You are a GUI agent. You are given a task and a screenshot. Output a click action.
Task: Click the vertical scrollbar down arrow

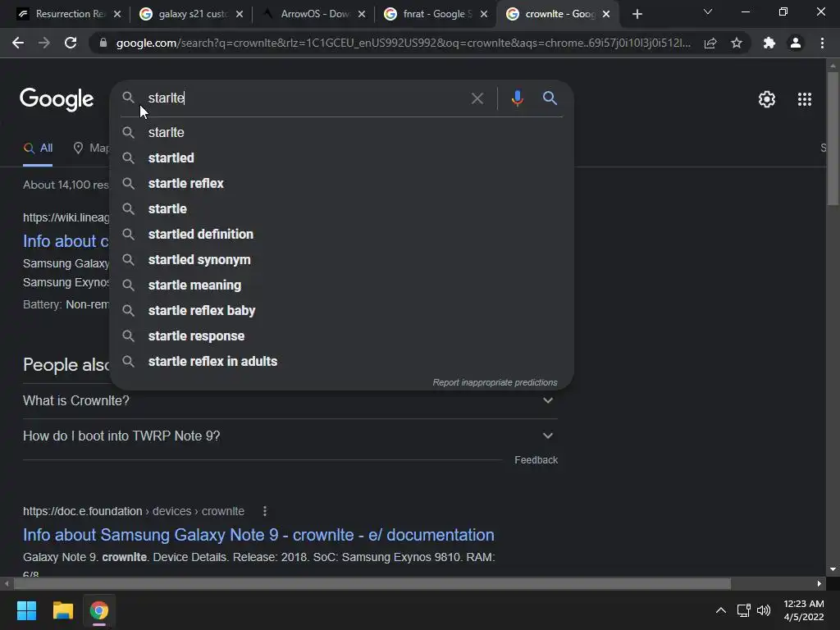coord(833,569)
